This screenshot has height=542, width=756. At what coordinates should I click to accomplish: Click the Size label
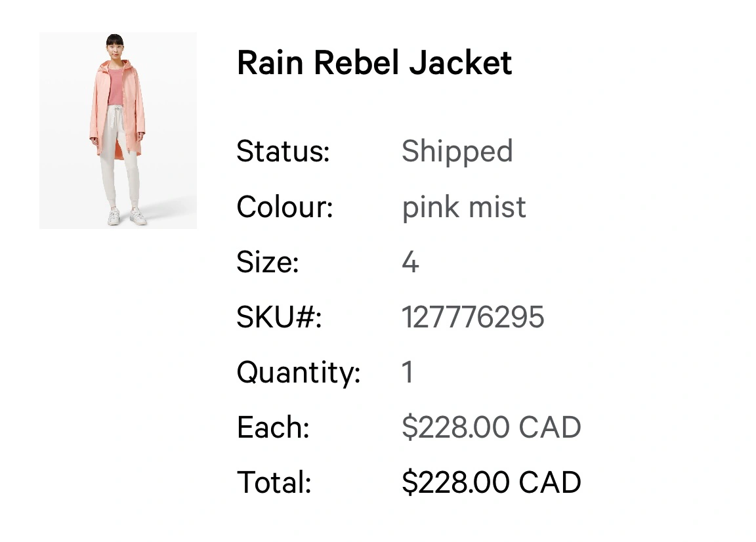pos(268,262)
